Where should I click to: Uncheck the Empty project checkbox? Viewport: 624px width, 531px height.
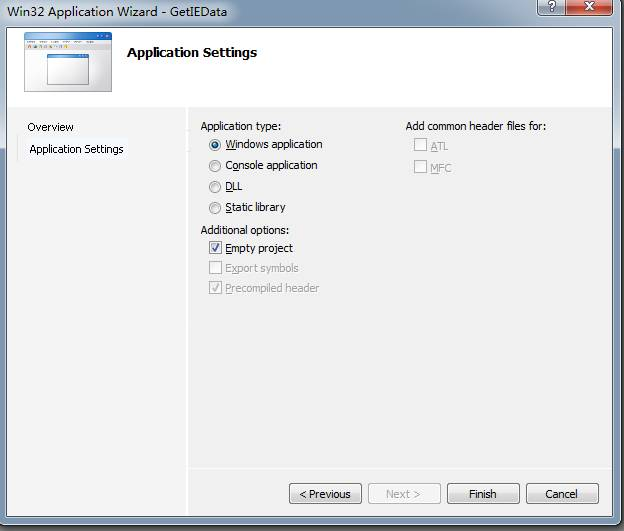coord(215,248)
